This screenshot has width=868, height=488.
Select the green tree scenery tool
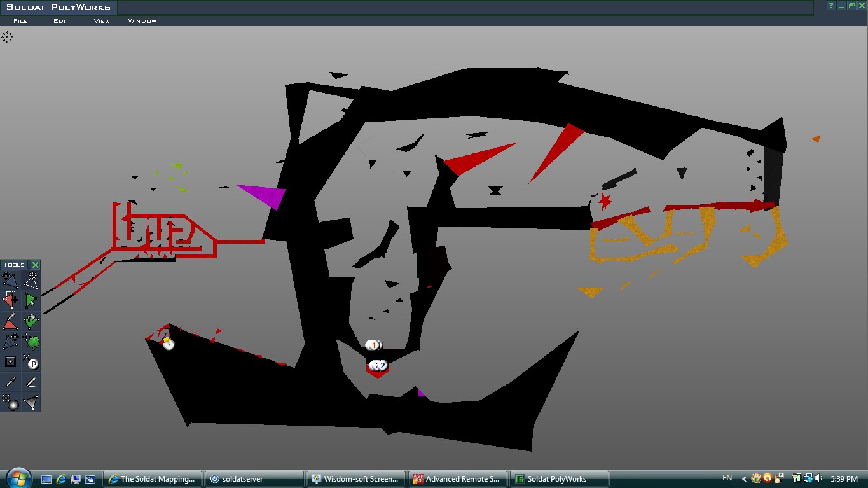(31, 342)
